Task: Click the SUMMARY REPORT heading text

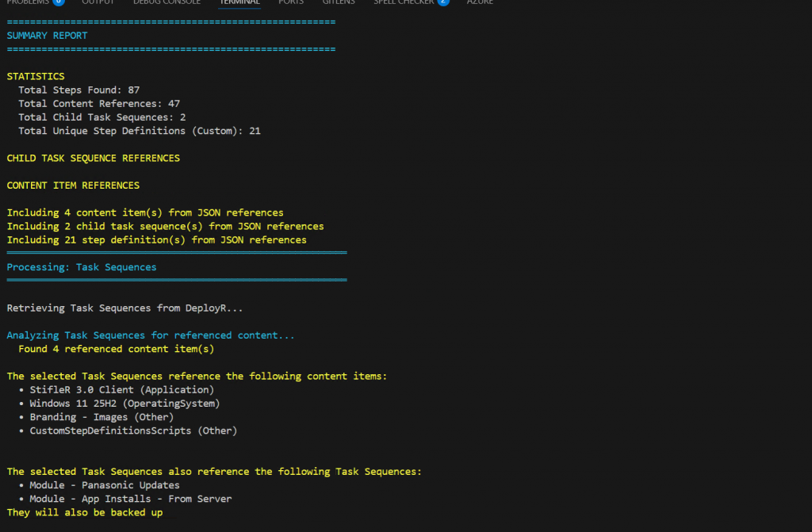Action: [48, 36]
